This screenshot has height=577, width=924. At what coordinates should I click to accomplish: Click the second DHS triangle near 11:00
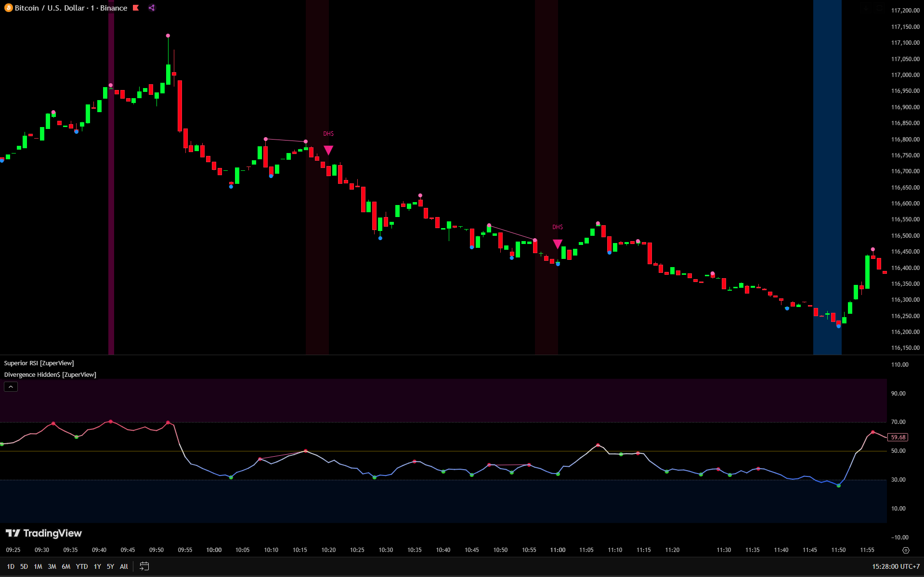pos(557,244)
